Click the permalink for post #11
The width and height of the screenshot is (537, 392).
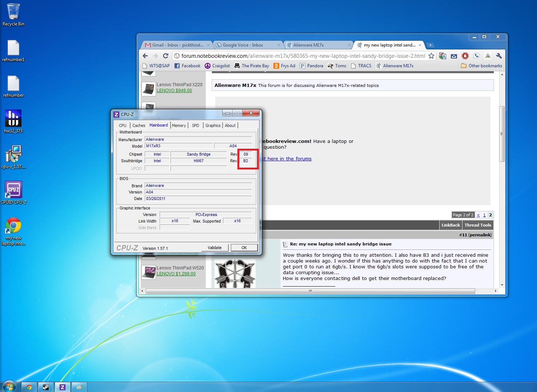[x=480, y=235]
